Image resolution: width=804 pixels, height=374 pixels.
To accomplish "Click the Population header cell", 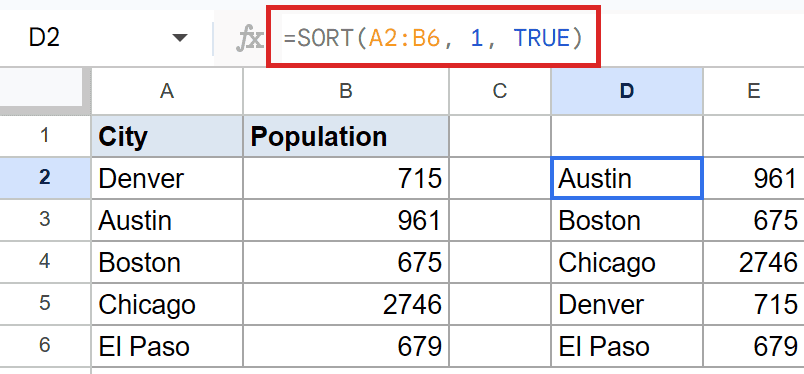I will pyautogui.click(x=346, y=136).
